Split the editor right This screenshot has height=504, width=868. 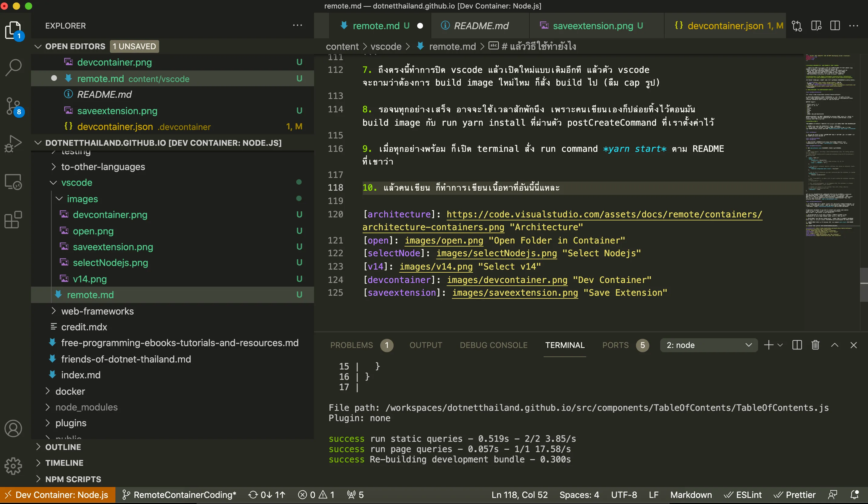tap(835, 26)
